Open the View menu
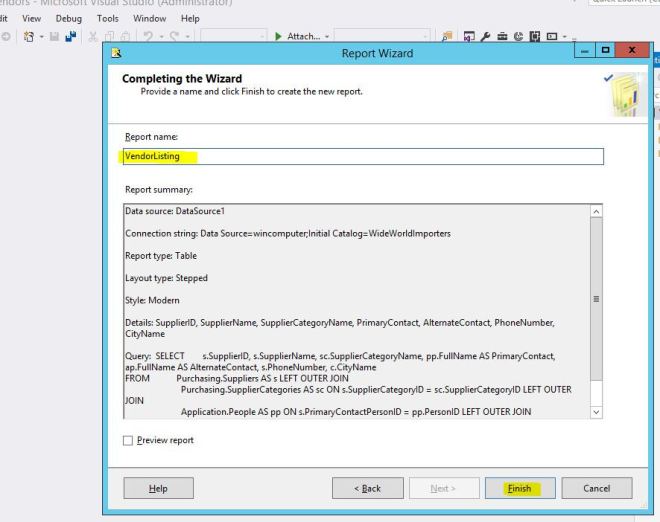Image resolution: width=660 pixels, height=522 pixels. point(32,18)
